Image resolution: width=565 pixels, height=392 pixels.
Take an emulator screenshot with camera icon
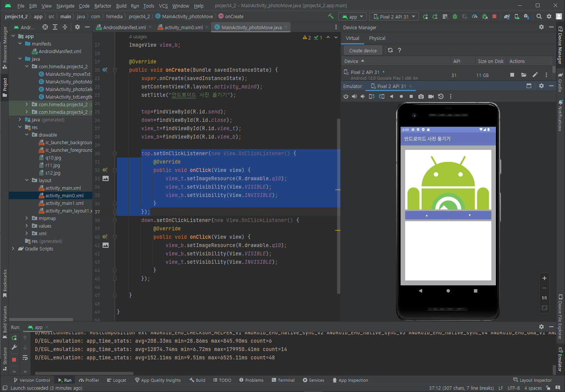421,96
